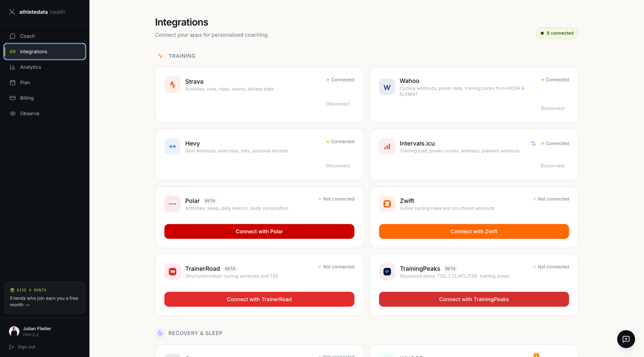Disconnect Intervals.icu
This screenshot has height=357, width=644.
(x=553, y=166)
